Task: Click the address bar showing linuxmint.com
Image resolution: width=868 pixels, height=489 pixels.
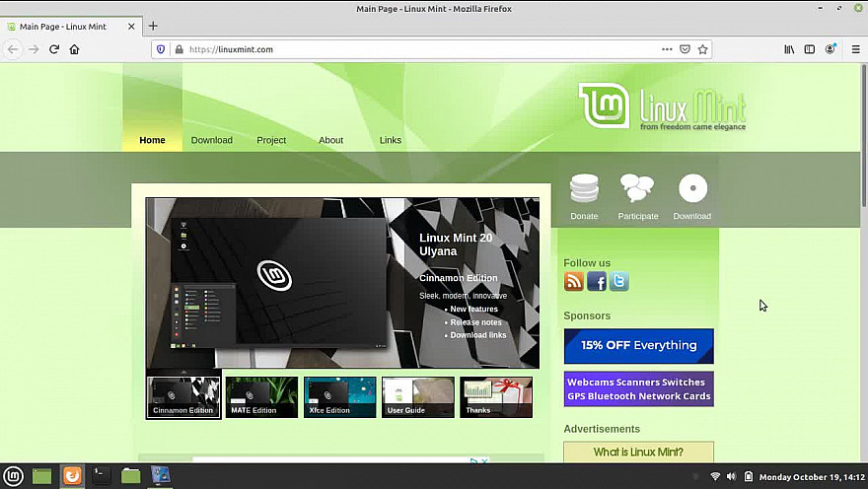Action: (x=414, y=49)
